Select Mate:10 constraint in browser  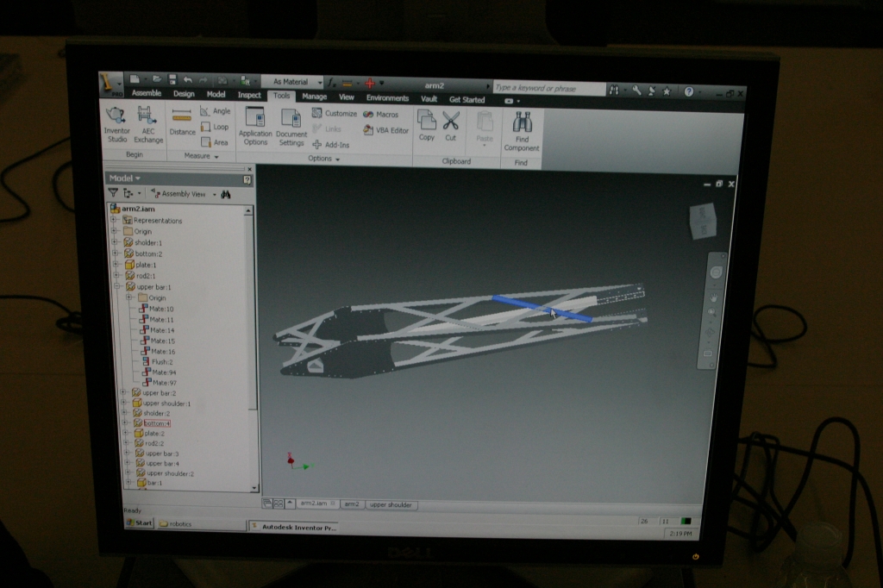pyautogui.click(x=157, y=309)
